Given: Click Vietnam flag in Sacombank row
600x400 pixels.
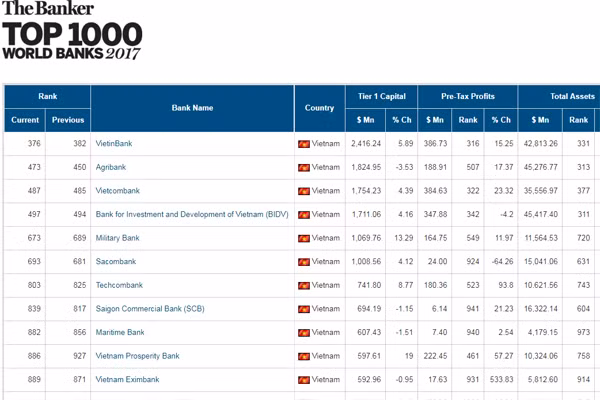Looking at the screenshot, I should coord(304,262).
